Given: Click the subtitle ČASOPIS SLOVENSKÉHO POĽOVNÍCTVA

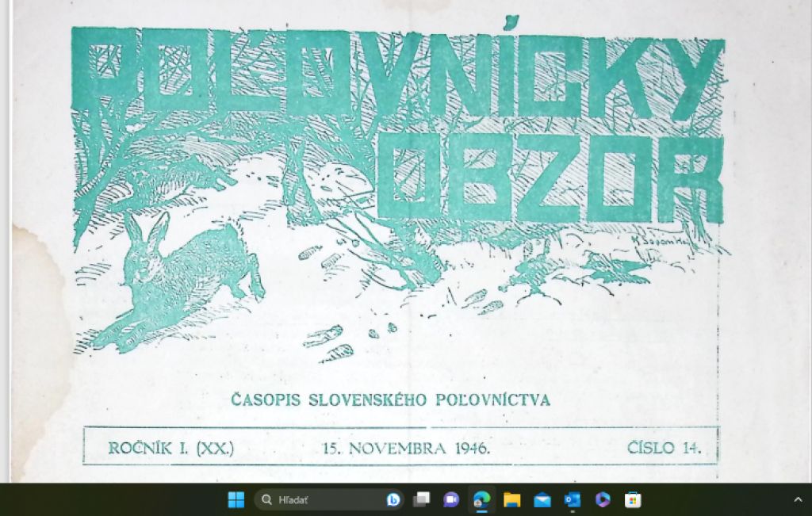Looking at the screenshot, I should [390, 399].
